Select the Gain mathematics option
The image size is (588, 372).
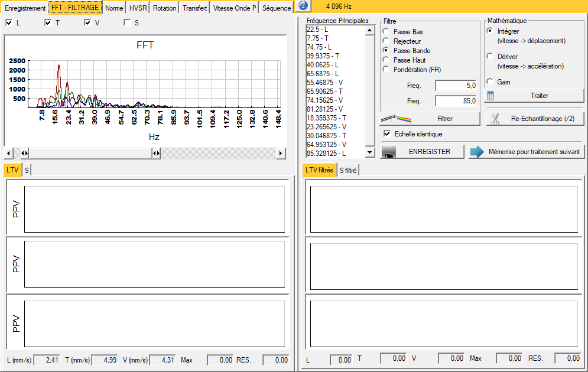[490, 81]
